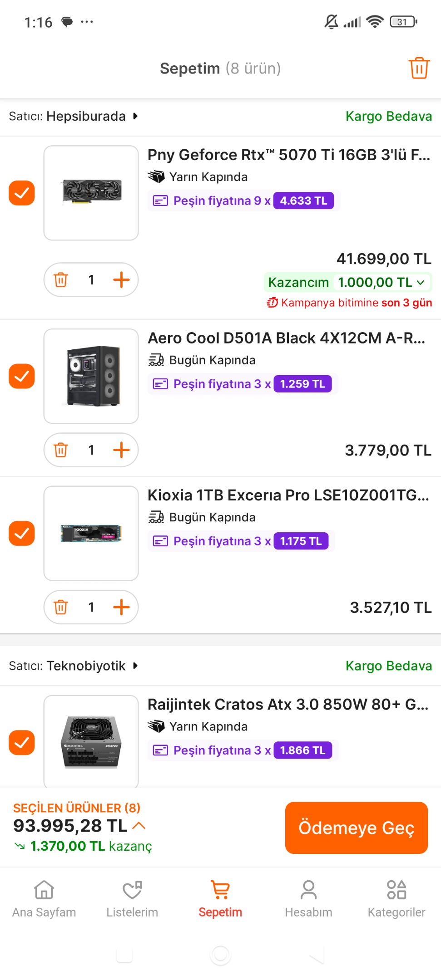
Task: Expand the Kazancım 1.000,00 TL dropdown
Action: coord(421,282)
